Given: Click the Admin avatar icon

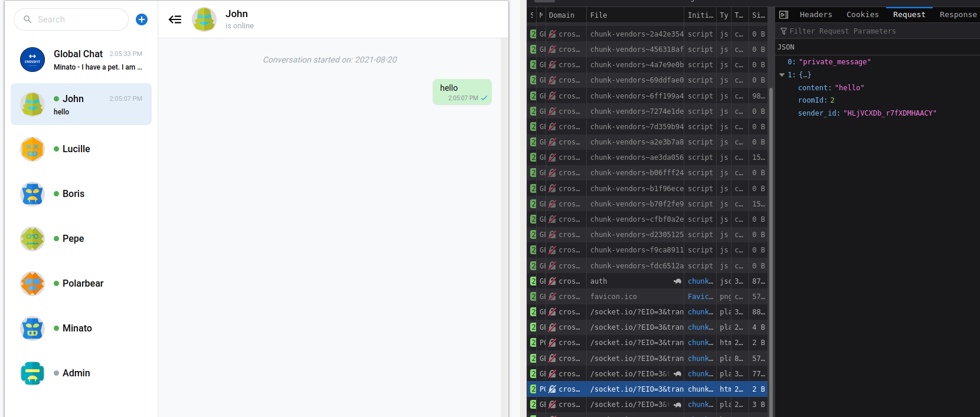Looking at the screenshot, I should pos(32,373).
